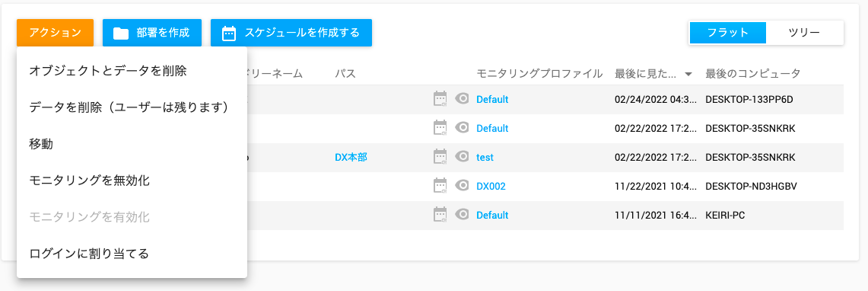Toggle the eye icon in the DESKTOP-133PP6D row
The image size is (868, 291).
pyautogui.click(x=462, y=99)
